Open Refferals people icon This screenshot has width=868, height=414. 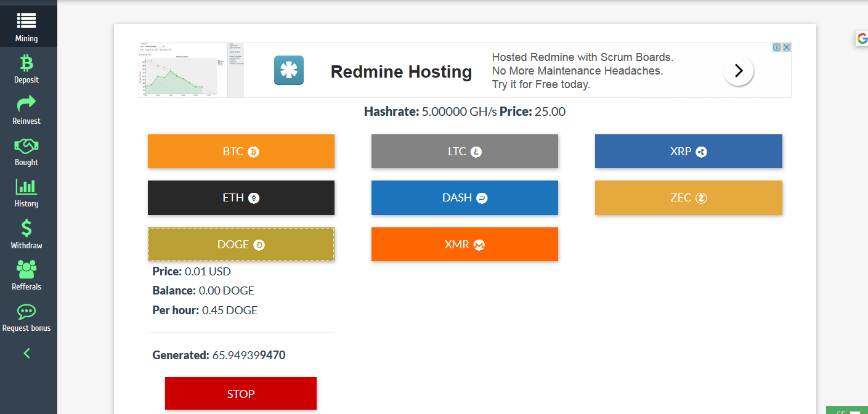26,269
